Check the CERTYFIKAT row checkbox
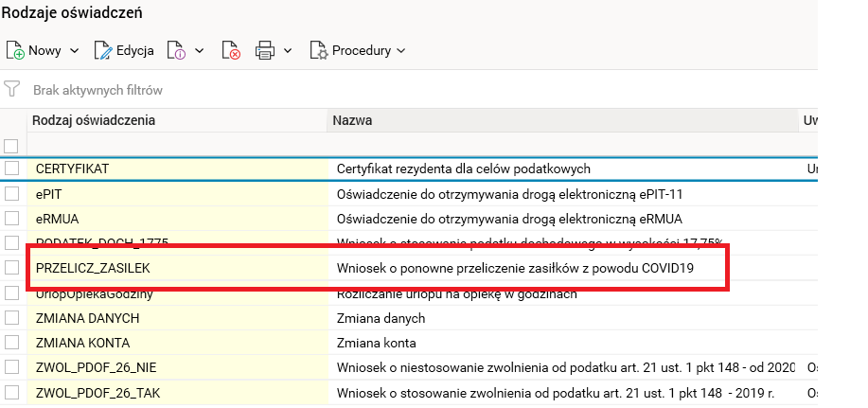This screenshot has width=868, height=408. tap(11, 169)
